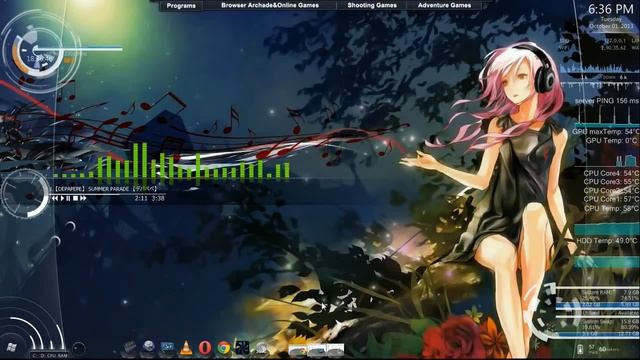640x360 pixels.
Task: Click the SUMMER PARADE song title
Action: [x=108, y=189]
